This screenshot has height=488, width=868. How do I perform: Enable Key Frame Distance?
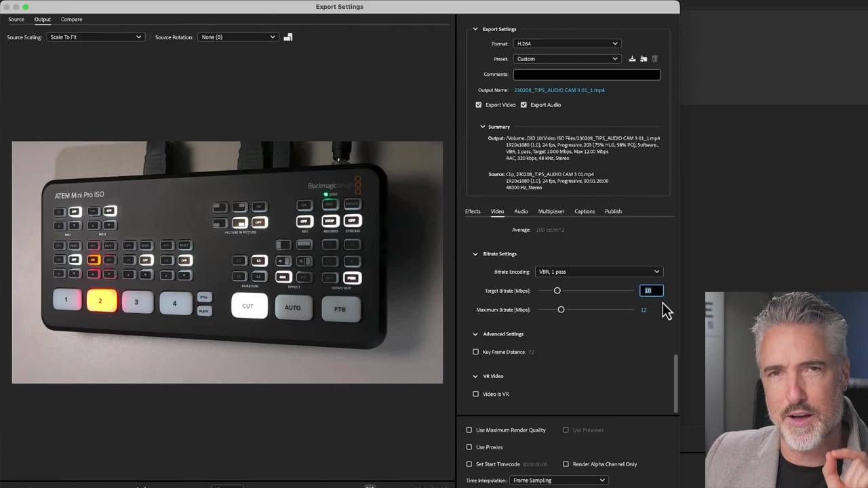[x=475, y=352]
